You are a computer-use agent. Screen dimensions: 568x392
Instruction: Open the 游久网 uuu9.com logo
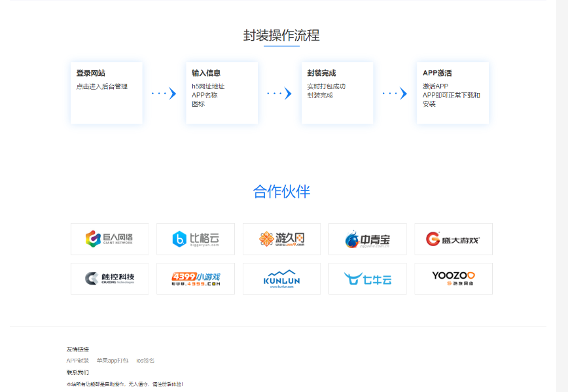click(x=281, y=239)
